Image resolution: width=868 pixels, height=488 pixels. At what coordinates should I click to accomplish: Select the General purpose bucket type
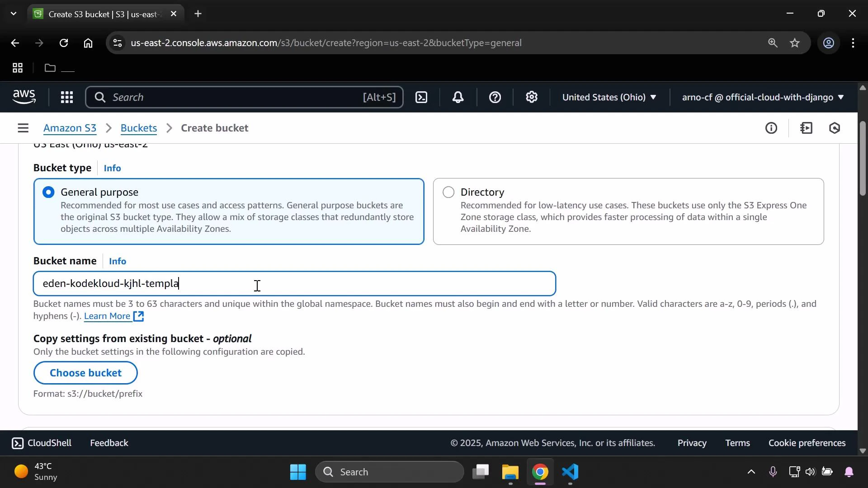pos(48,192)
